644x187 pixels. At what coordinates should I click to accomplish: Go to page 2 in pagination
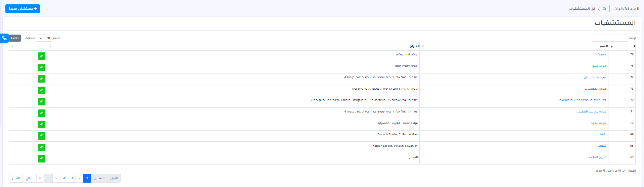coord(80,178)
